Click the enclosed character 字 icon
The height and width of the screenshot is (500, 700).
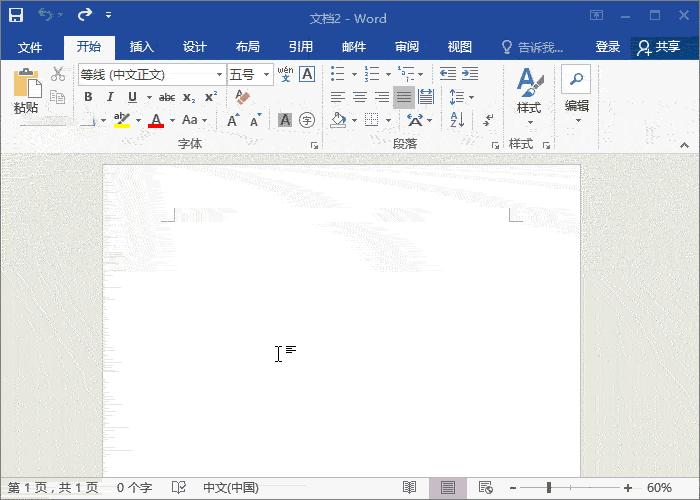(x=307, y=120)
